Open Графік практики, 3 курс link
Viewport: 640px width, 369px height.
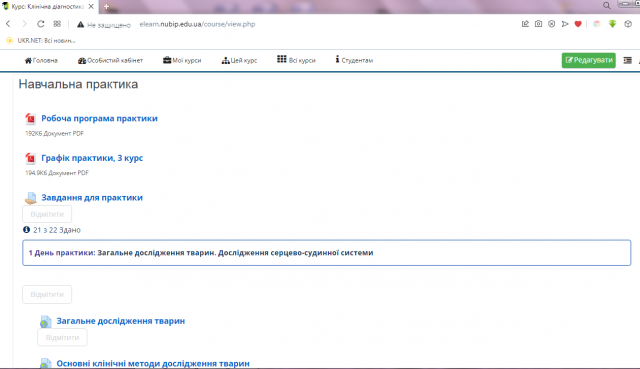[x=92, y=158]
